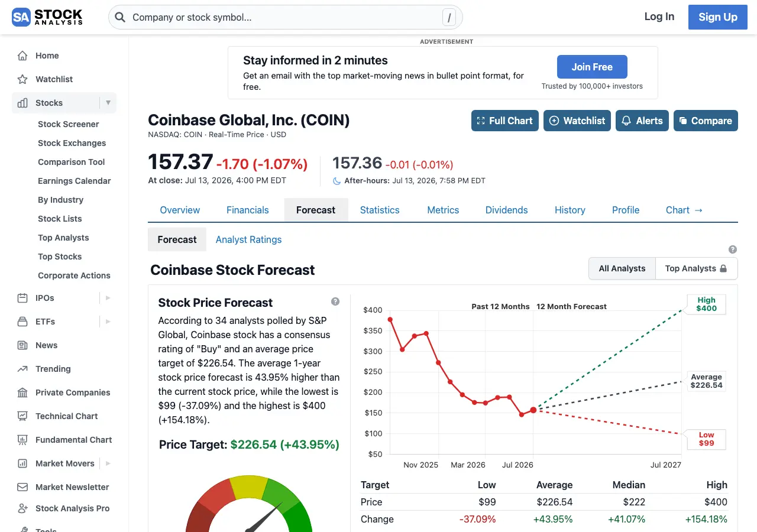This screenshot has height=532, width=757.
Task: Click the after-hours moon icon
Action: click(x=337, y=181)
